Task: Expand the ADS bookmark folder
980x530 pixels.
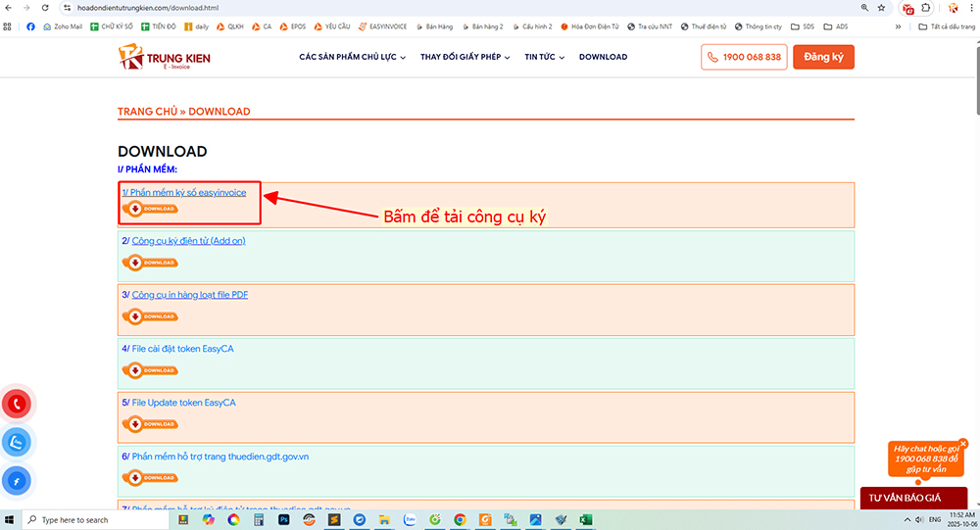Action: (x=836, y=26)
